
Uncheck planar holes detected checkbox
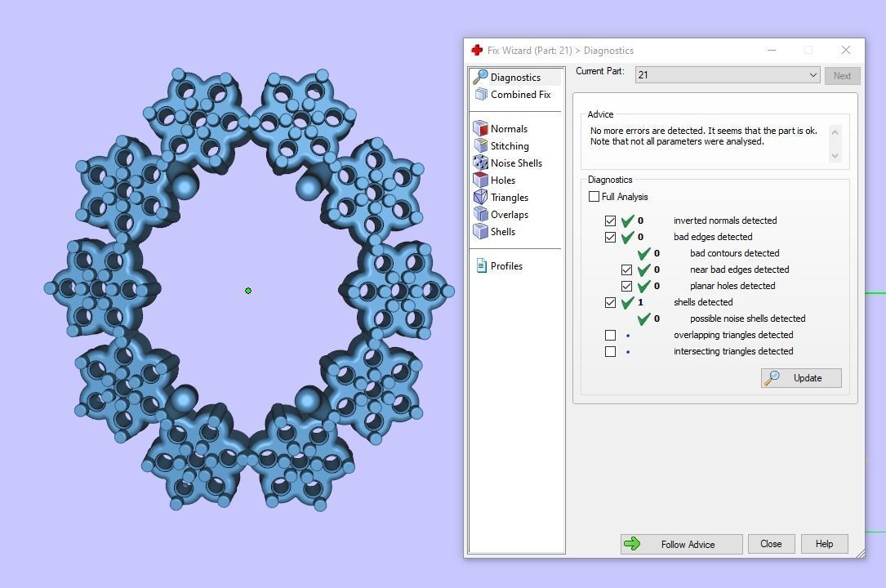(626, 287)
